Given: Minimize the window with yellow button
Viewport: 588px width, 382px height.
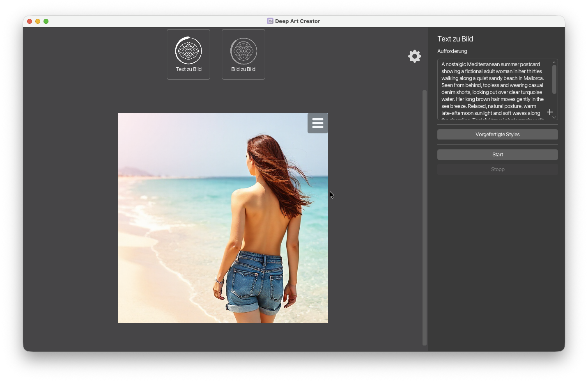Looking at the screenshot, I should click(38, 21).
